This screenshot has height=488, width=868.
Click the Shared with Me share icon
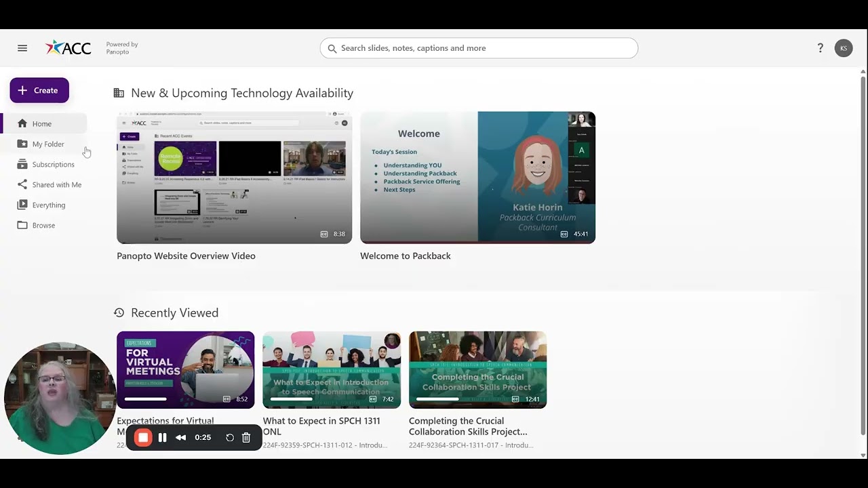coord(22,184)
